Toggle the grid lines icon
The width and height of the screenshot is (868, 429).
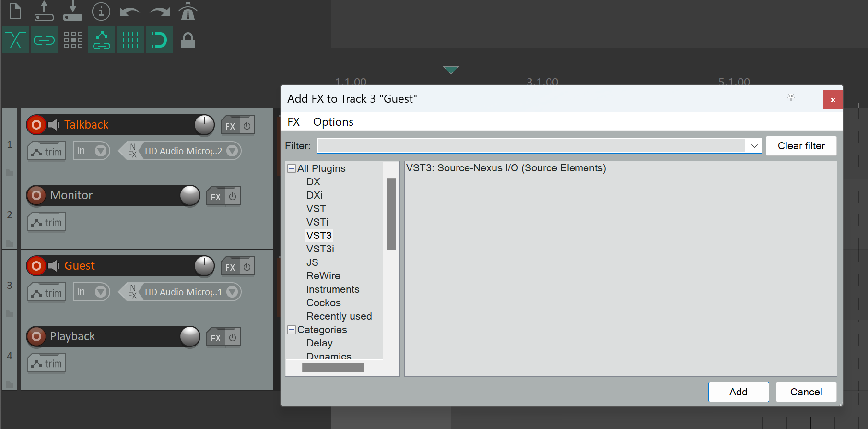(x=130, y=40)
